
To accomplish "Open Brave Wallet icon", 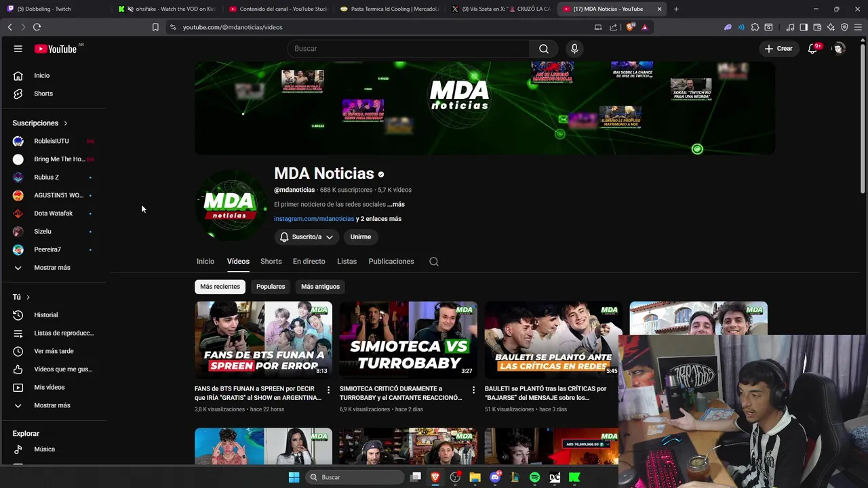I will click(x=817, y=27).
